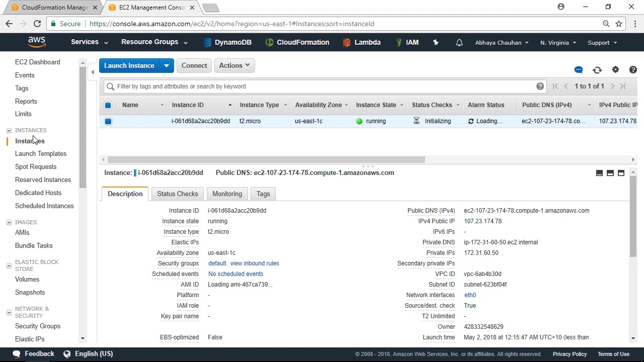Image resolution: width=644 pixels, height=362 pixels.
Task: Switch to the Monitoring tab
Action: [227, 194]
